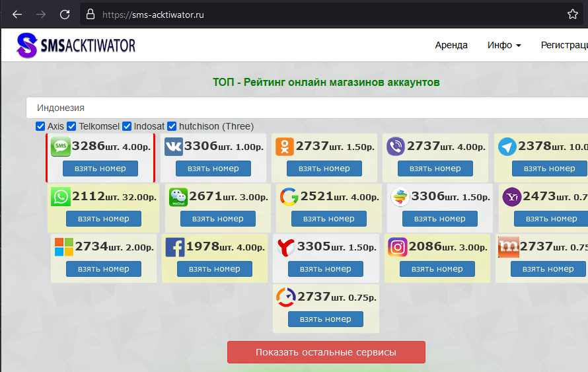
Task: Take number for Instagram 2086шт 3.00р
Action: click(x=437, y=269)
